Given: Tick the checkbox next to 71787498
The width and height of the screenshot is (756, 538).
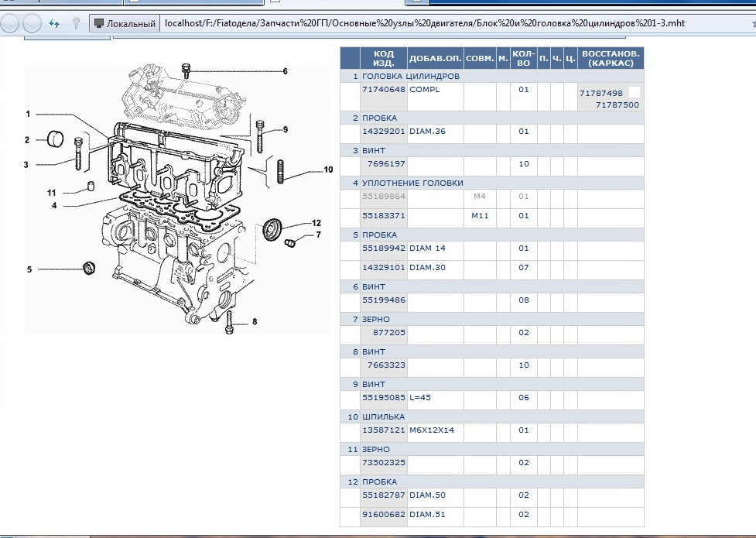Looking at the screenshot, I should point(634,92).
